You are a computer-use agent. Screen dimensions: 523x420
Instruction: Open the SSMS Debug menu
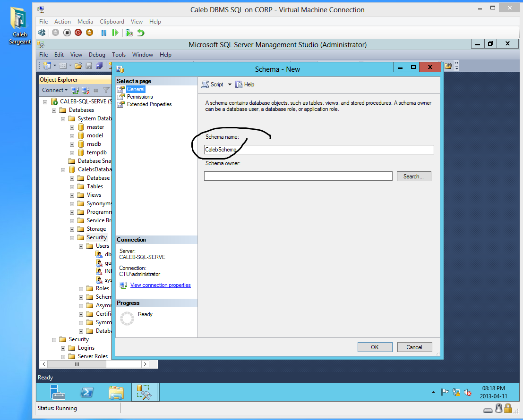click(97, 55)
